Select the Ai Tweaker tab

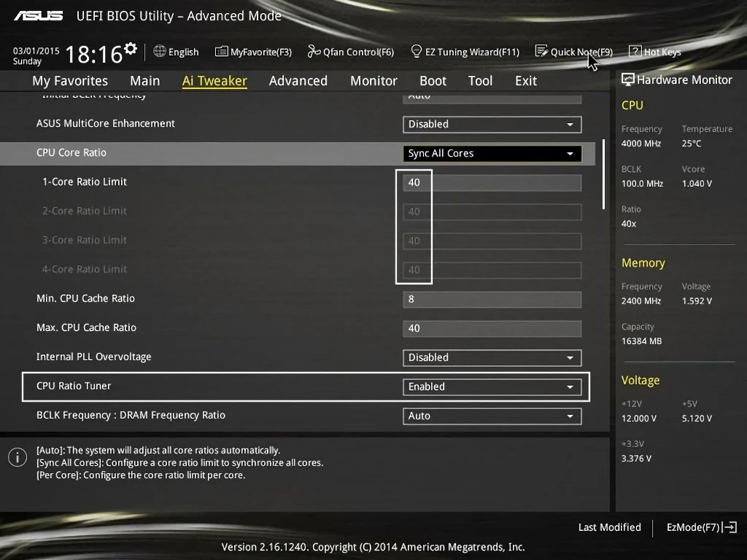pos(214,81)
